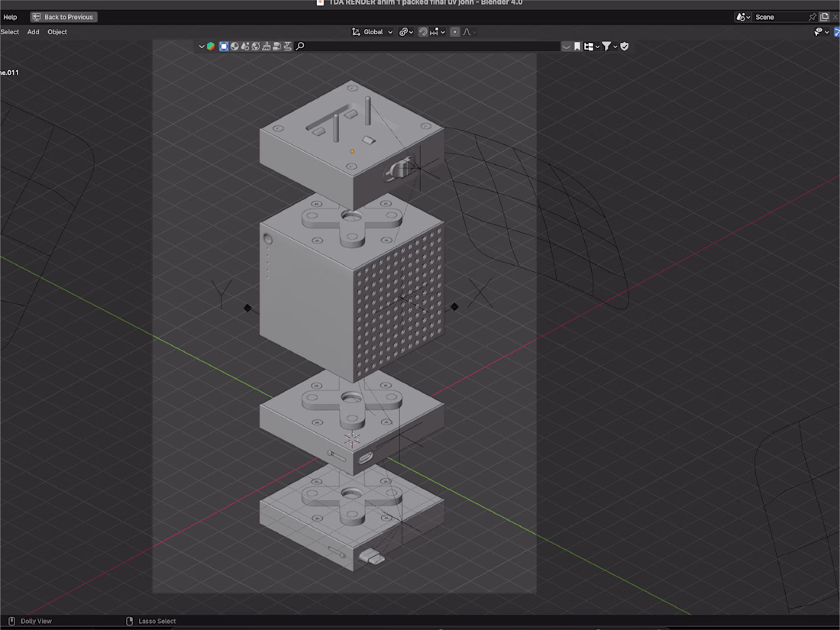Select the highlighted blue square filter icon

point(224,47)
